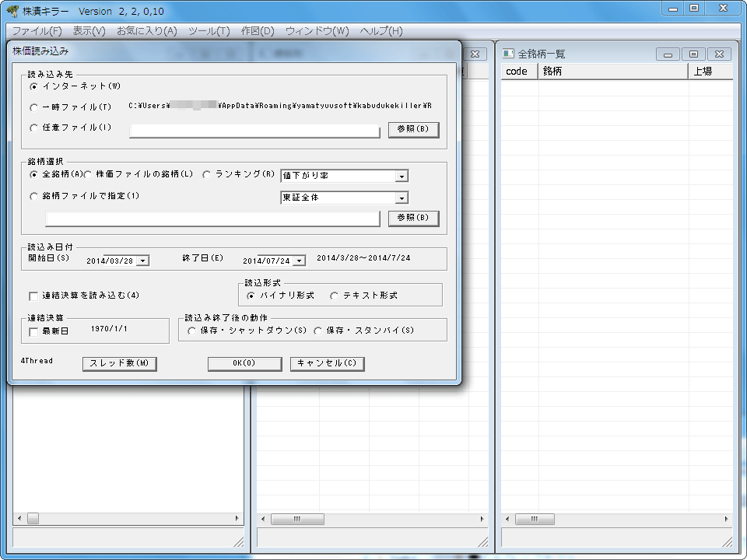Open the 終了日 date picker dropdown
The image size is (747, 560).
point(299,261)
